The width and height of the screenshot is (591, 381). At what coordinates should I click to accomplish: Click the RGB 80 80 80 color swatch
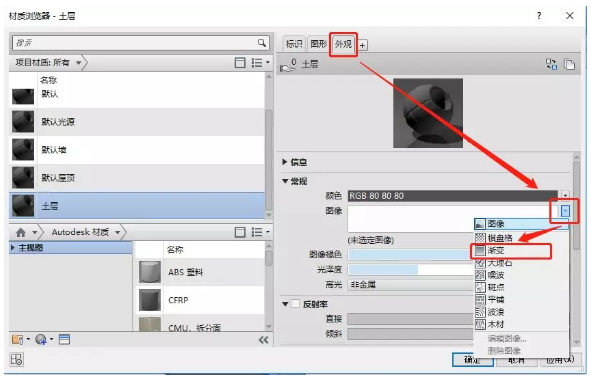[452, 196]
